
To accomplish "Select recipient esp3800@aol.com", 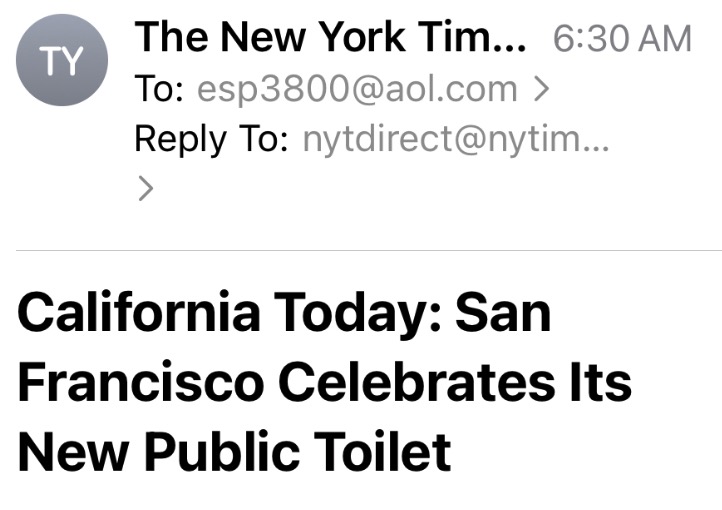I will tap(357, 89).
